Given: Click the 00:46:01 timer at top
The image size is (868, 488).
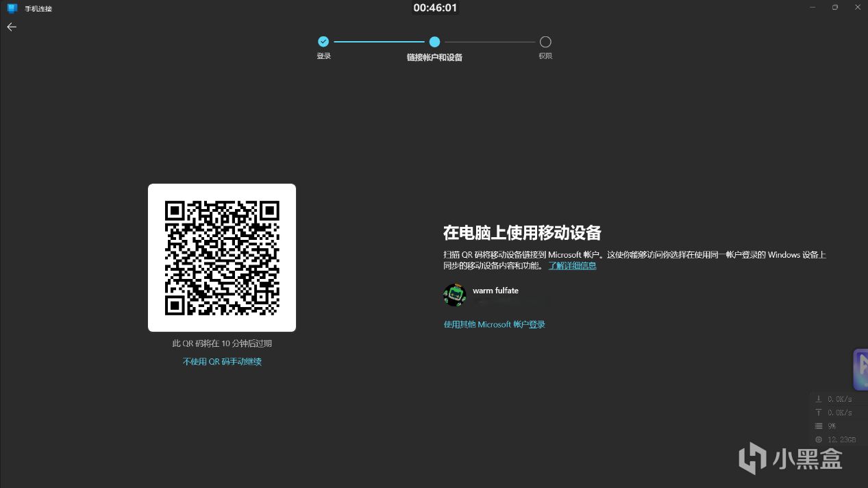Looking at the screenshot, I should 435,8.
